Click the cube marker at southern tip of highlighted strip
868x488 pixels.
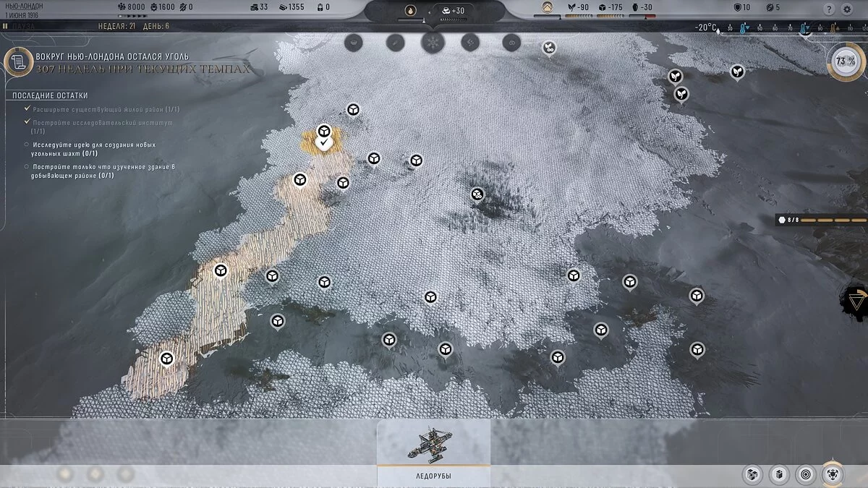tap(167, 359)
